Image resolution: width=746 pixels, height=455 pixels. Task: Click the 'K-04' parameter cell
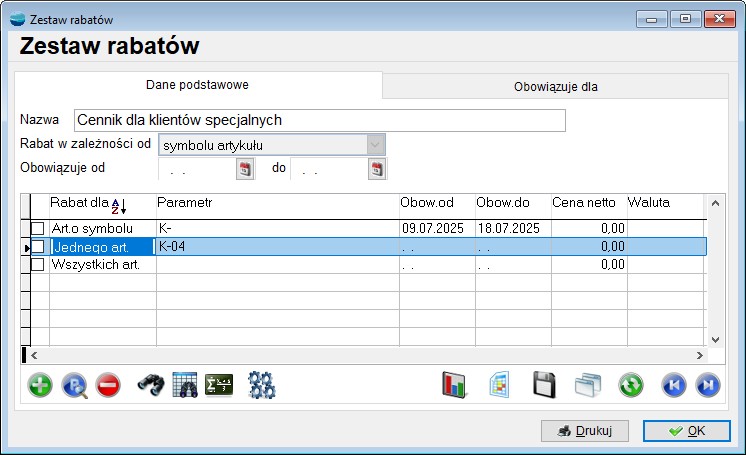tap(278, 247)
